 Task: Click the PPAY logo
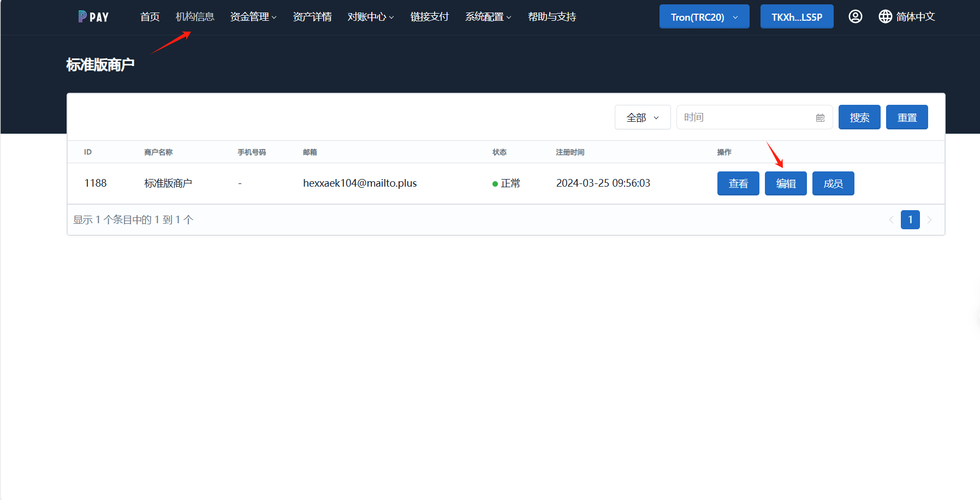coord(93,17)
